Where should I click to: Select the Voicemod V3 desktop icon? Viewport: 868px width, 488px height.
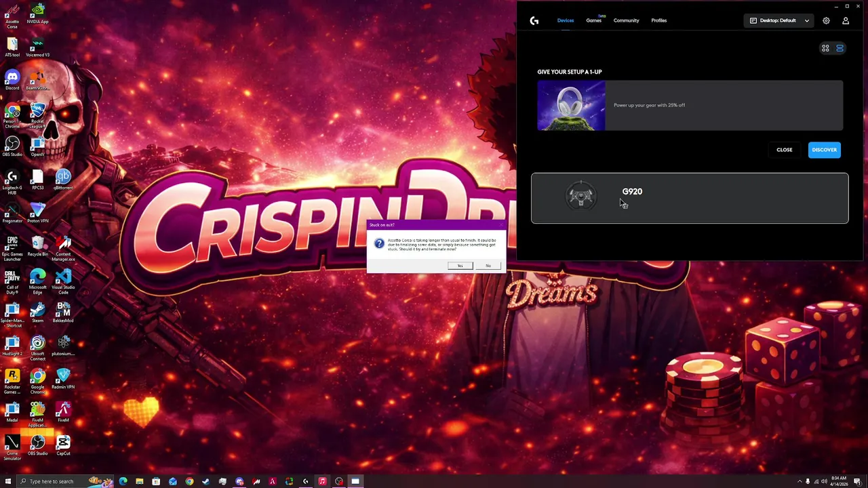click(x=38, y=47)
